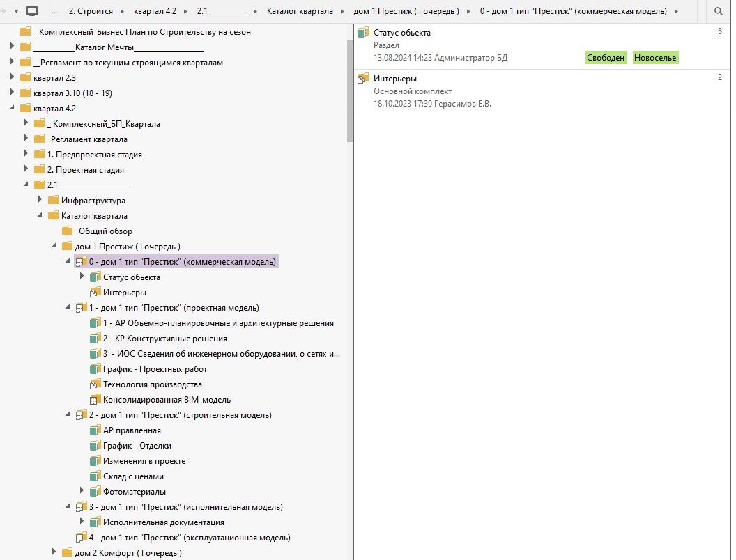The image size is (736, 560).
Task: Click the Консолидированная BIM-модель document icon
Action: coord(95,400)
